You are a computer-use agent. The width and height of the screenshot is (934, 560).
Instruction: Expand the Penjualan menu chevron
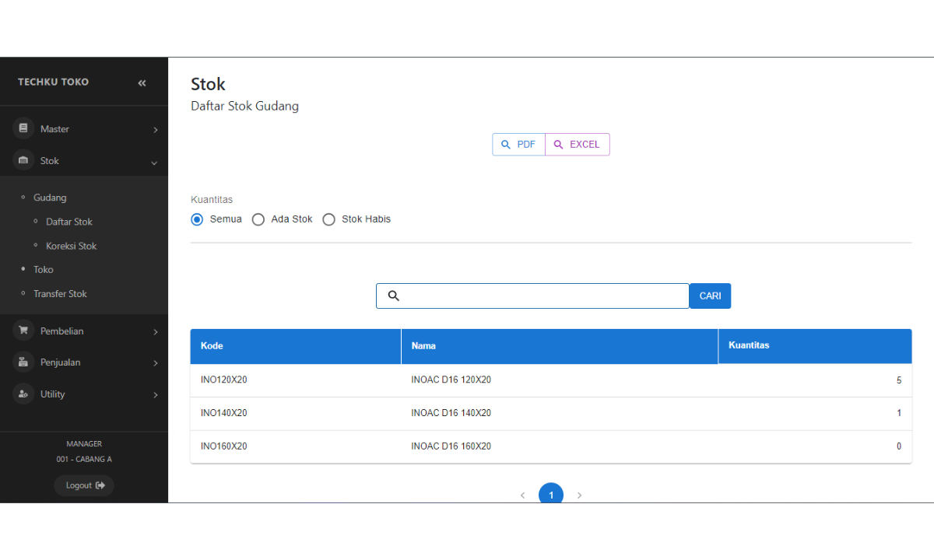155,363
